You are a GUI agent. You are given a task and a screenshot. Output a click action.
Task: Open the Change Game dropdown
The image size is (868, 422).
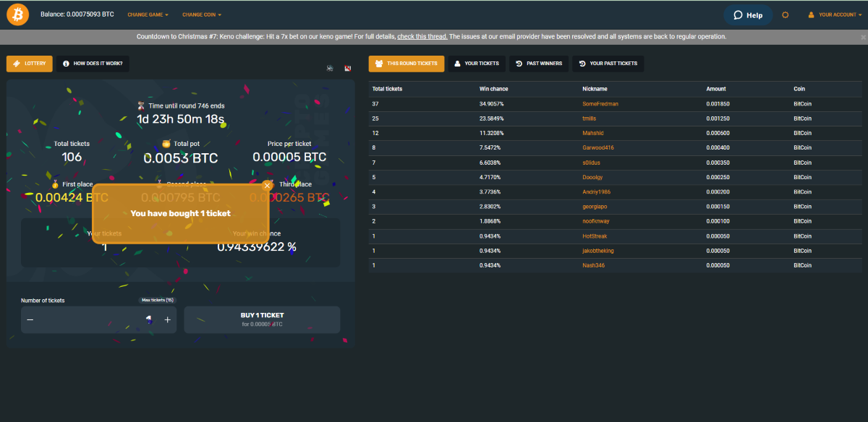(x=148, y=14)
